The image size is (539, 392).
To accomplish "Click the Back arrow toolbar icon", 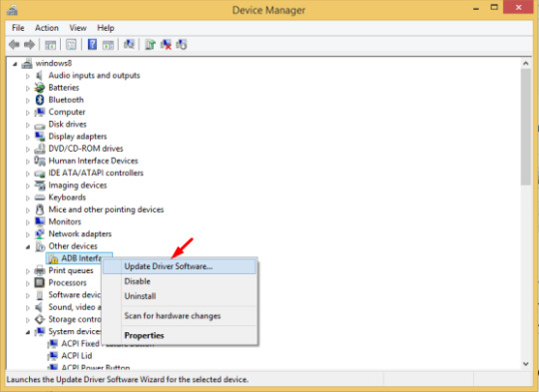I will [14, 44].
